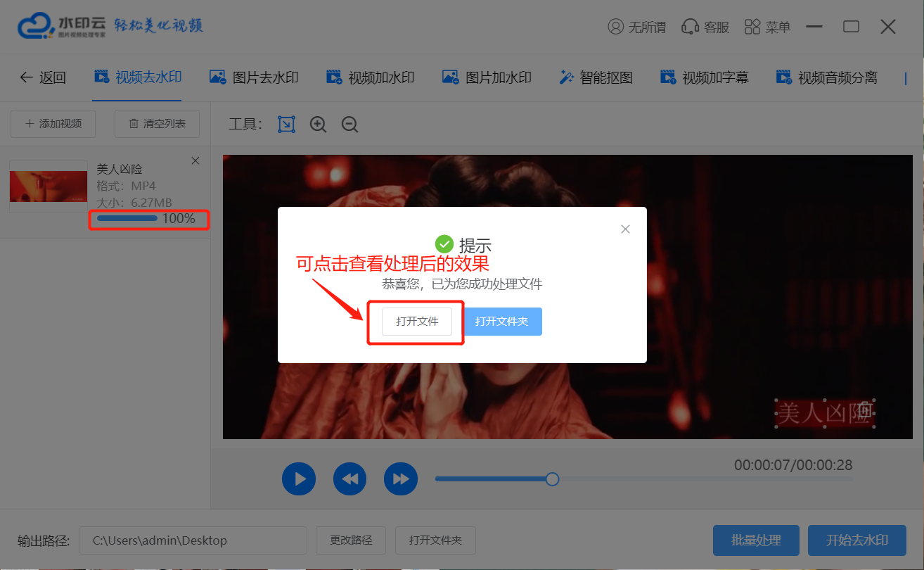Click the 格式: MP4 text
Viewport: 924px width, 570px height.
pos(126,186)
